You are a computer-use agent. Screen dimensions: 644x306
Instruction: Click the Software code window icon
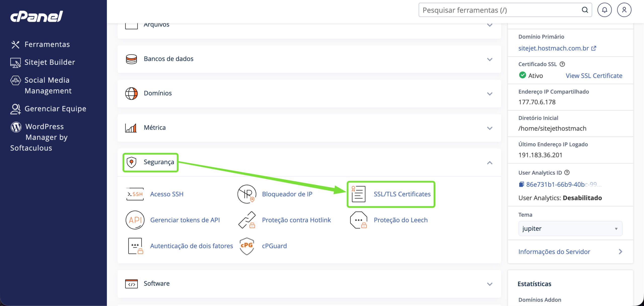pyautogui.click(x=131, y=284)
